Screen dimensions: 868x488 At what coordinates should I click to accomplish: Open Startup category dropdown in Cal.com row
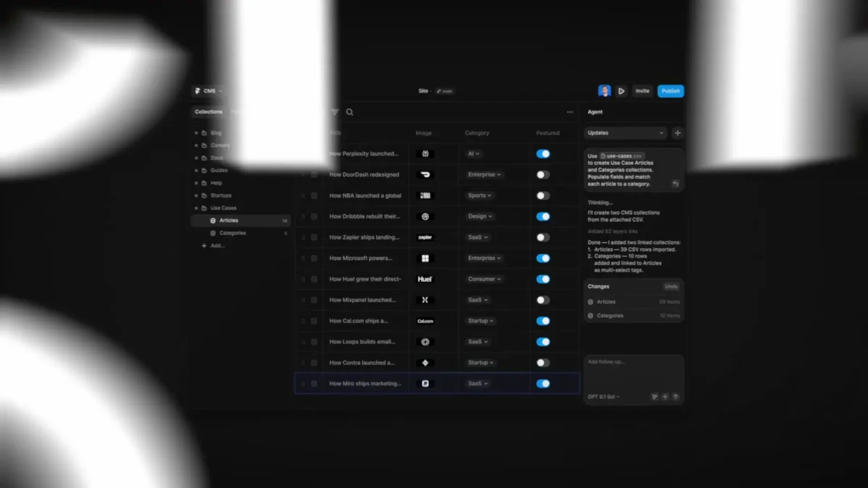pyautogui.click(x=480, y=321)
